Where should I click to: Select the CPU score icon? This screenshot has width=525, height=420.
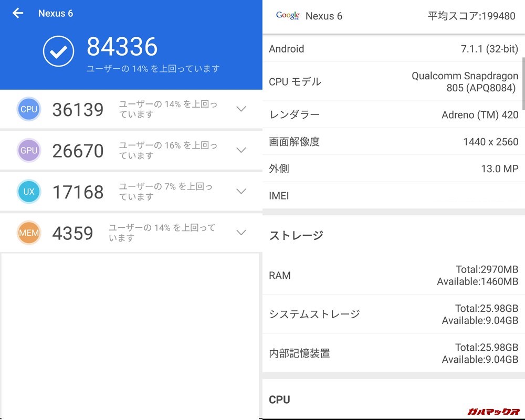click(x=29, y=109)
